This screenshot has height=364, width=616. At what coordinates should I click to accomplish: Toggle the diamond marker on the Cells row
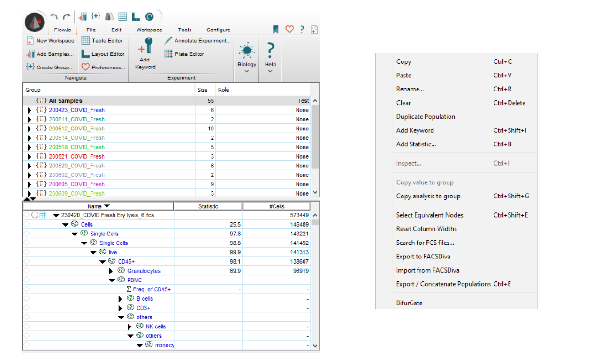[26, 224]
